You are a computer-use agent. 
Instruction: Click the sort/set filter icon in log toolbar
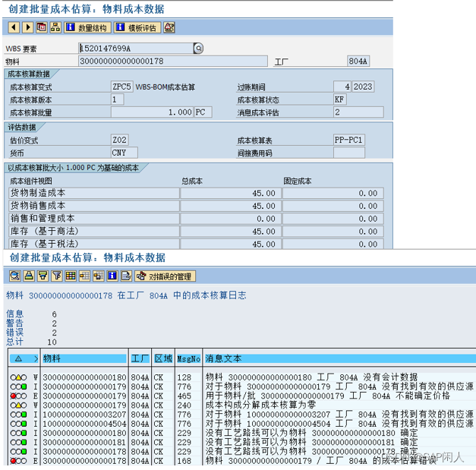point(43,276)
